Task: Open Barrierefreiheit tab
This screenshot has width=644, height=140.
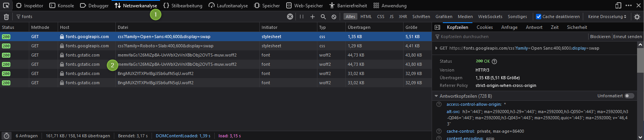Action: (x=348, y=5)
